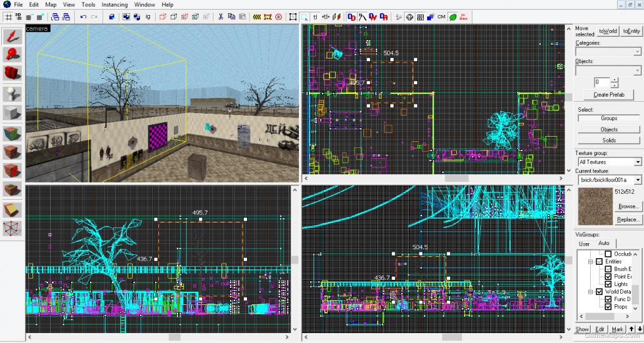Screen dimensions: 644x343
Task: Click the brickfloor001a texture preview
Action: click(x=595, y=206)
